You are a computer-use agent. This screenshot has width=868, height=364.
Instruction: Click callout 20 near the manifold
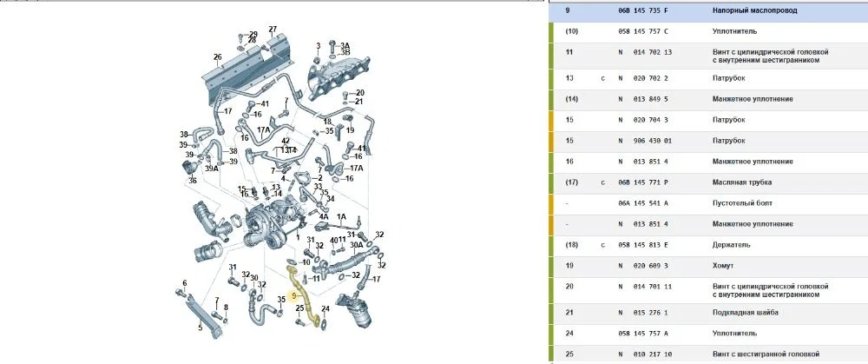[360, 93]
